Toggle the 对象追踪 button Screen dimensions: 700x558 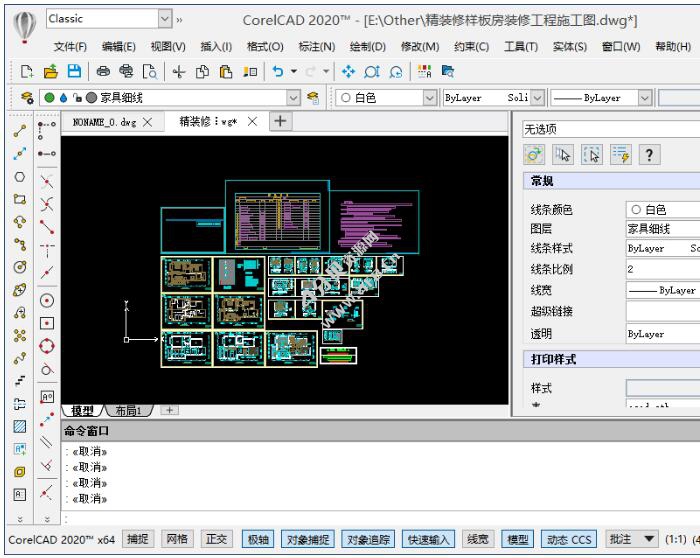coord(368,539)
